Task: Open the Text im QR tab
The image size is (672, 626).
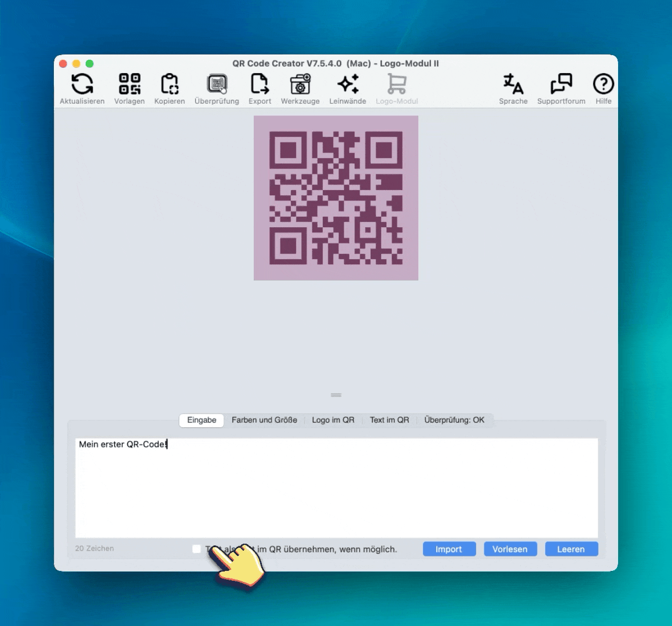Action: [x=389, y=420]
